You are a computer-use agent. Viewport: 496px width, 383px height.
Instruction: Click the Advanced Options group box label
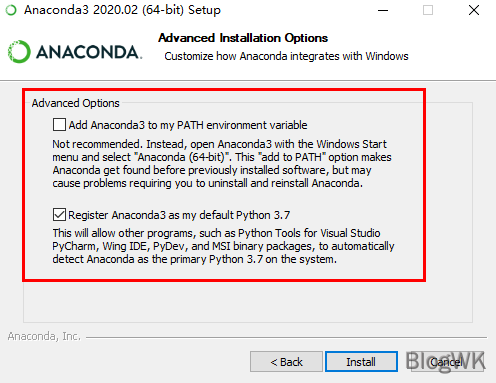[76, 103]
